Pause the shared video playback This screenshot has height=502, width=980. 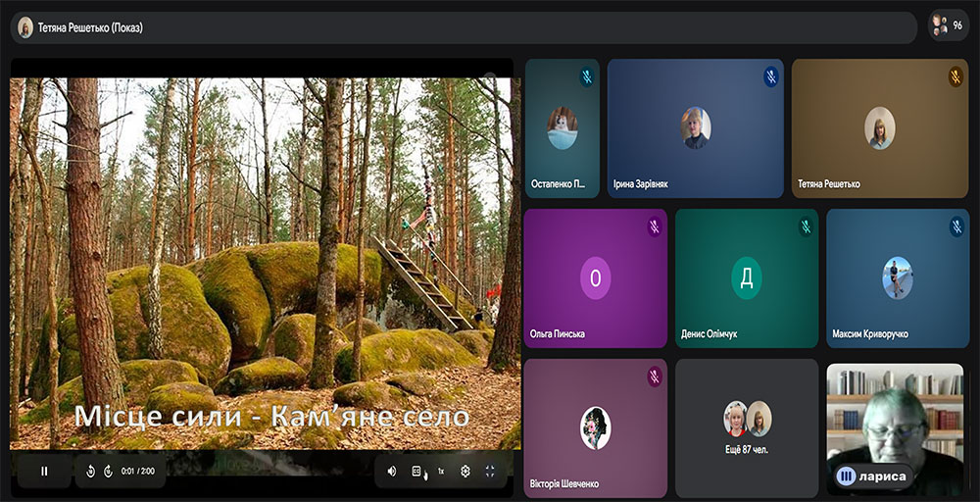44,472
